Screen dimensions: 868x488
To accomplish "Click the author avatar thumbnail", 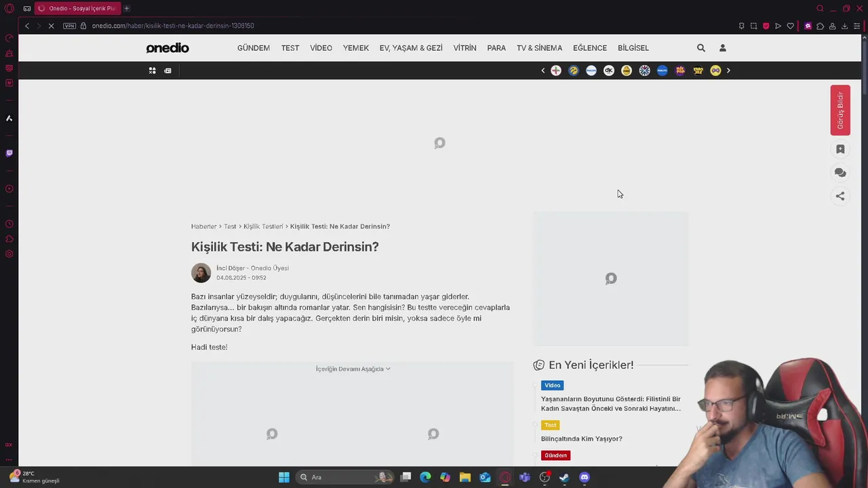I will pyautogui.click(x=201, y=272).
